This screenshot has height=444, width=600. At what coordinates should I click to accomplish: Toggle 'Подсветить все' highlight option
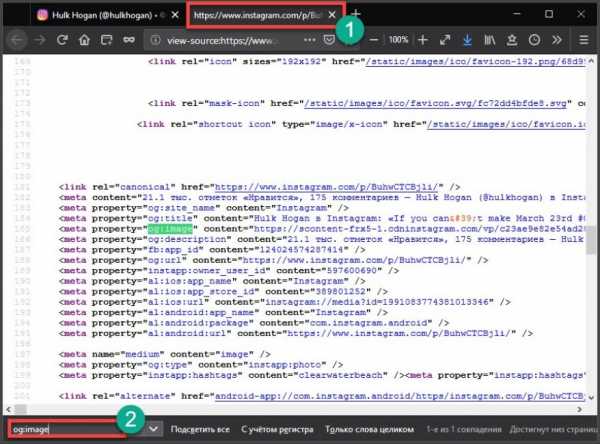coord(200,429)
